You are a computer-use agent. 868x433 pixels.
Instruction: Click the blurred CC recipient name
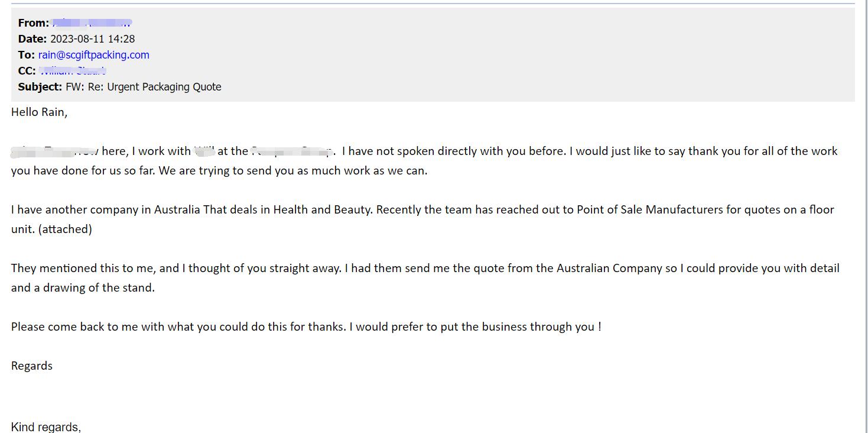[x=73, y=71]
